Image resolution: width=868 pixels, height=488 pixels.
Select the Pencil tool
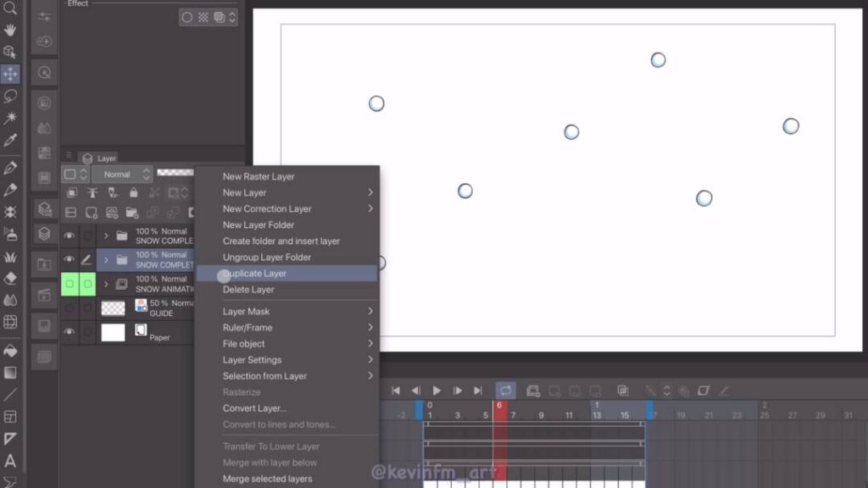pyautogui.click(x=10, y=190)
